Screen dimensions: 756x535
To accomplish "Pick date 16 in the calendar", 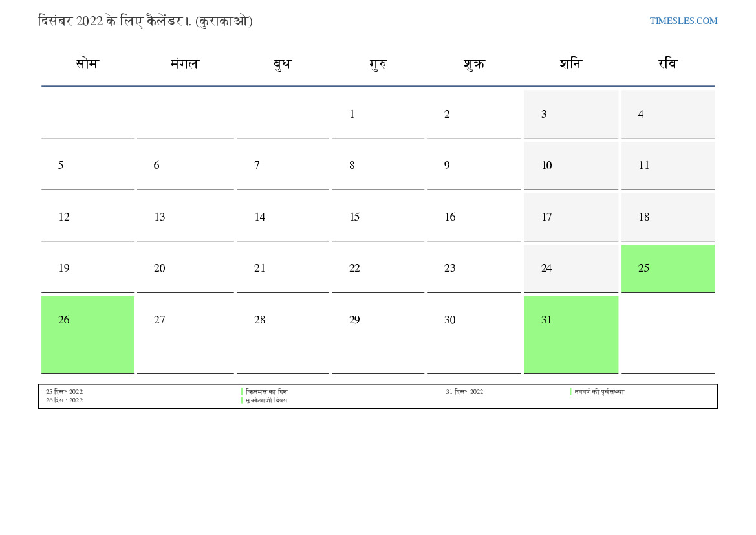I will (x=474, y=217).
